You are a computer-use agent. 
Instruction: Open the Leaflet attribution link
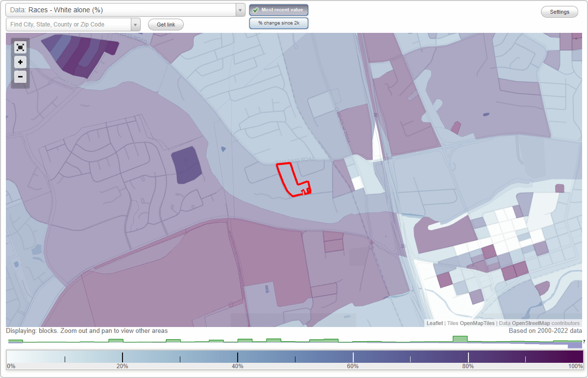[x=435, y=323]
